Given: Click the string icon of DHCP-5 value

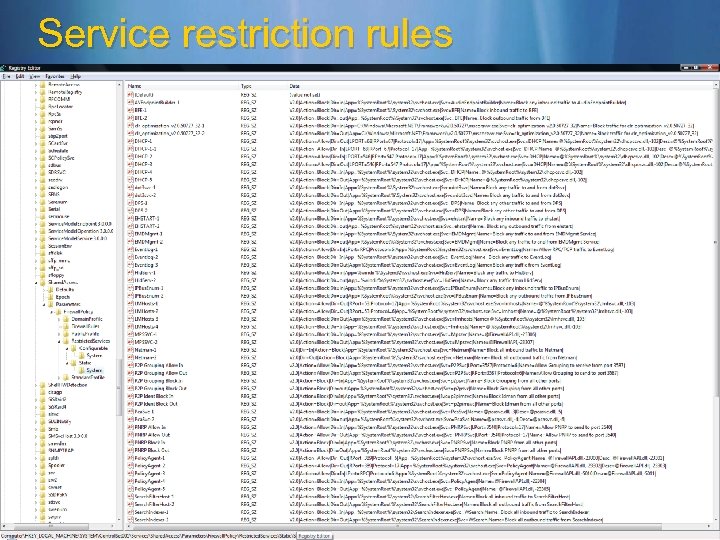Looking at the screenshot, I should click(130, 180).
